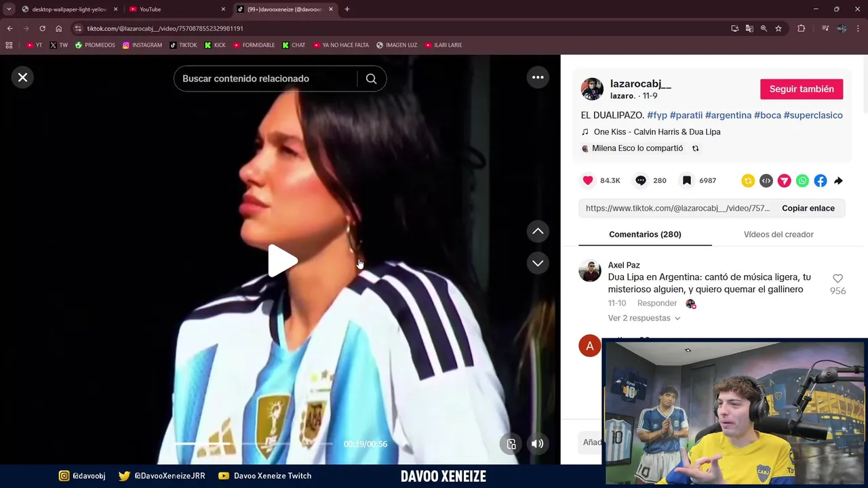The image size is (868, 488).
Task: Open the three-dot options menu on video
Action: pos(538,77)
